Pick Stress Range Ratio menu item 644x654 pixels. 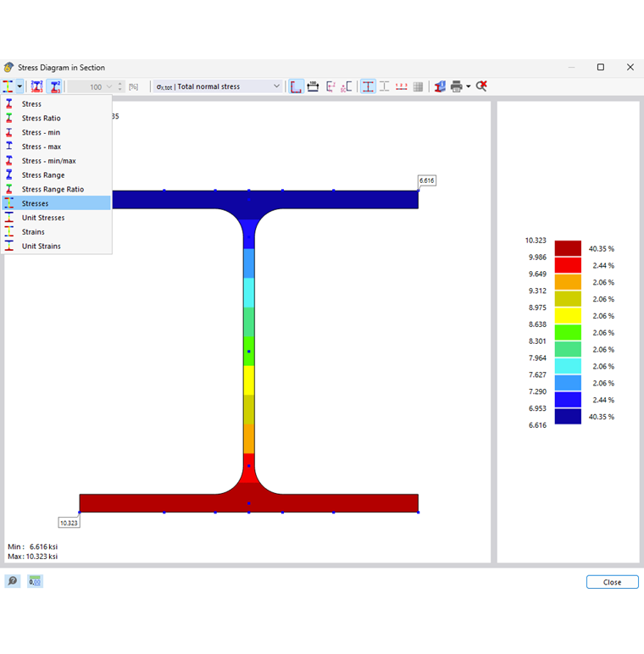tap(56, 189)
